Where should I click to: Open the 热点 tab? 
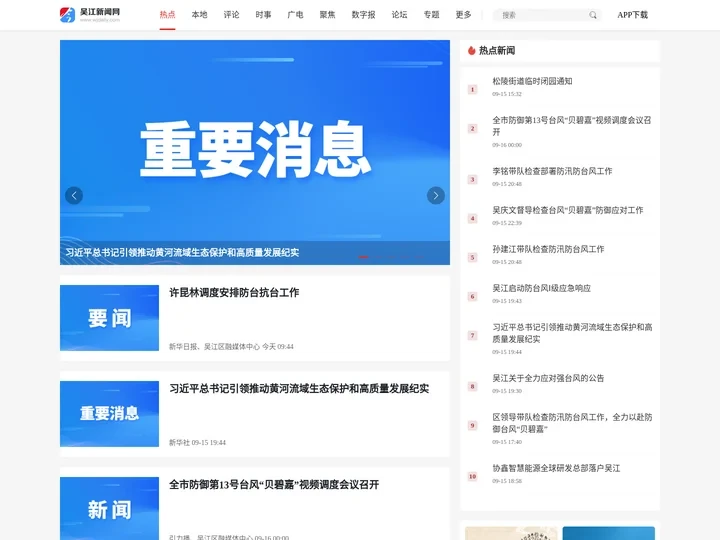coord(168,15)
